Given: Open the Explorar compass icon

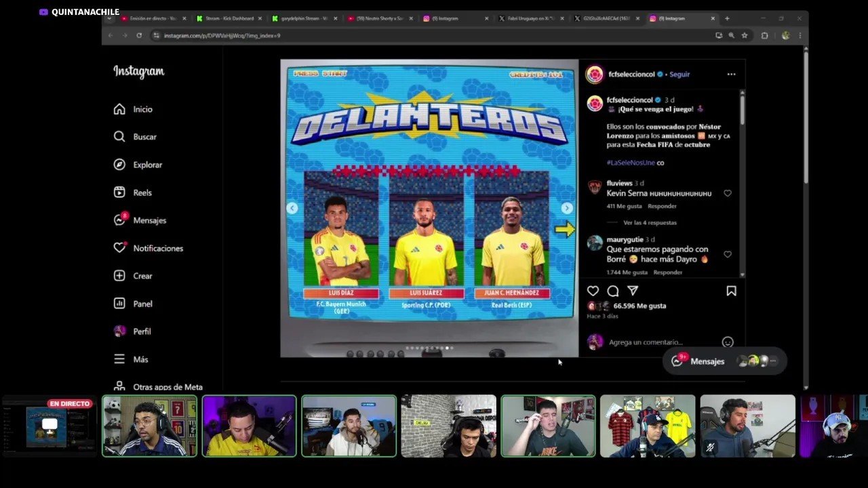Looking at the screenshot, I should pyautogui.click(x=119, y=165).
